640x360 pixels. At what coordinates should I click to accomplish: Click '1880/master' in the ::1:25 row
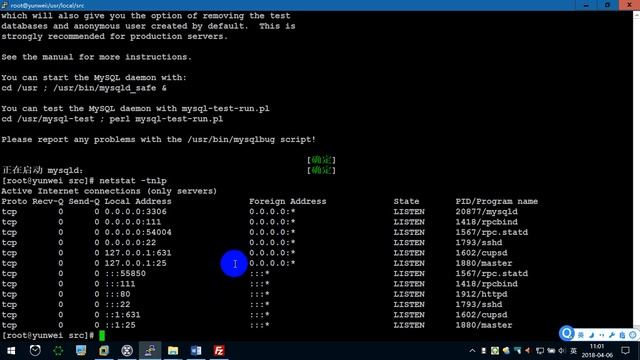click(x=484, y=325)
